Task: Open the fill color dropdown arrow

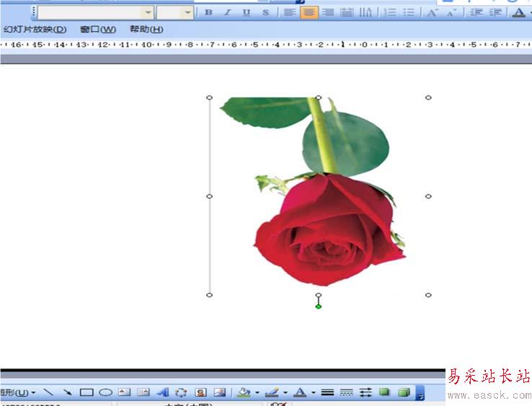Action: 257,393
